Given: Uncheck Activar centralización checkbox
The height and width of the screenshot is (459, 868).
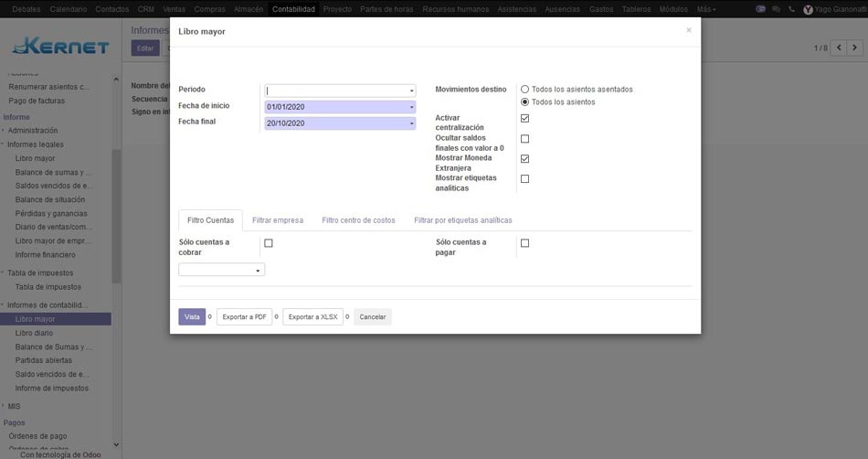Looking at the screenshot, I should [524, 119].
